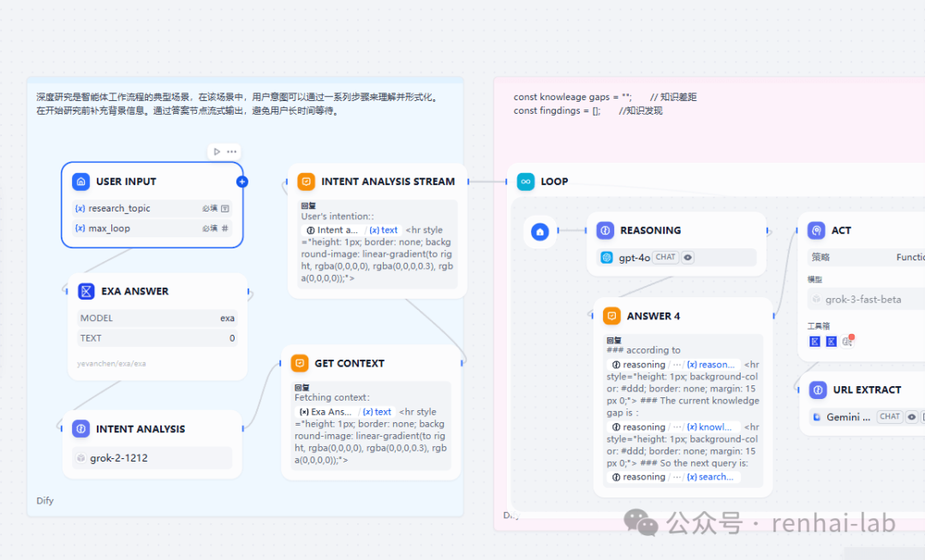Click the EXA ANSWER node icon
Viewport: 925px width, 560px height.
86,291
